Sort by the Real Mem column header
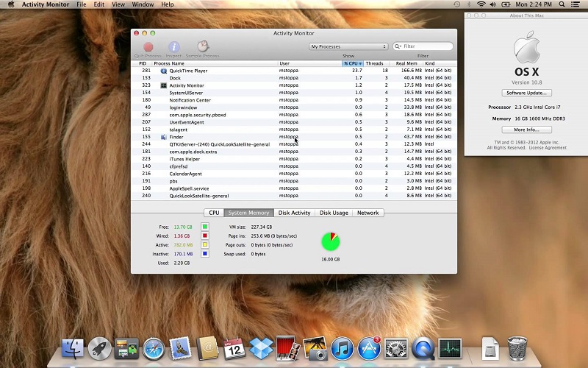 pos(406,63)
